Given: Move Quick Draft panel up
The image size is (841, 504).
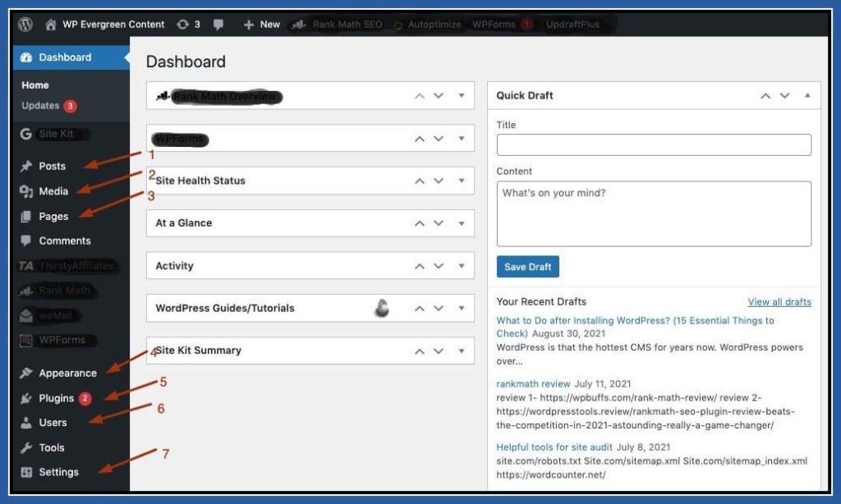Looking at the screenshot, I should [765, 96].
